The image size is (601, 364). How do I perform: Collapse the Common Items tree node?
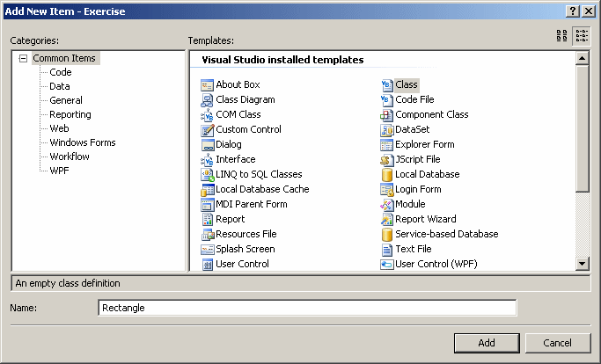[x=23, y=59]
